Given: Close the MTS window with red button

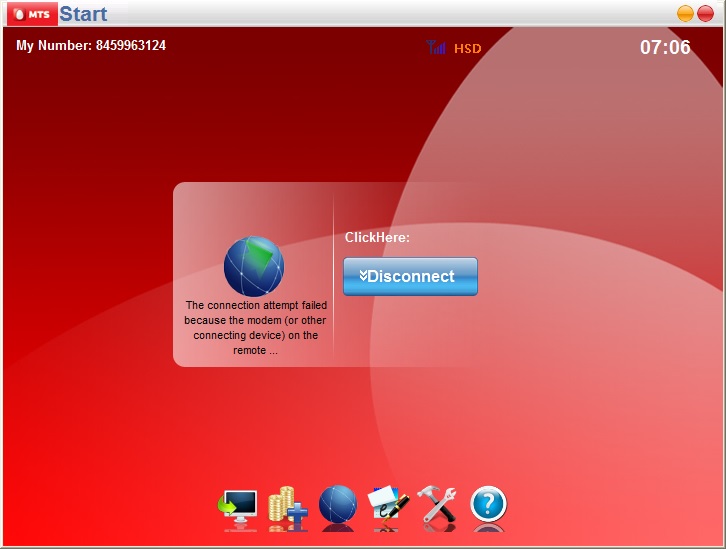Looking at the screenshot, I should click(x=705, y=13).
